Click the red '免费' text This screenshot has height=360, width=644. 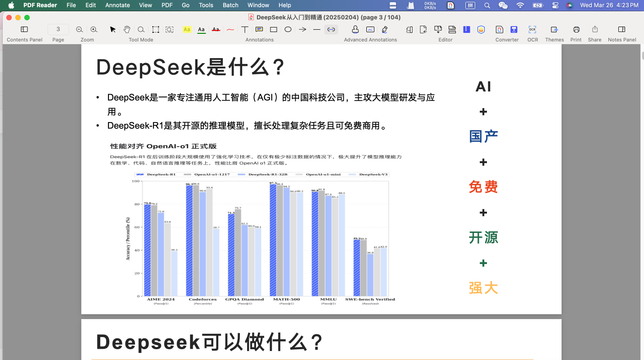(x=483, y=187)
